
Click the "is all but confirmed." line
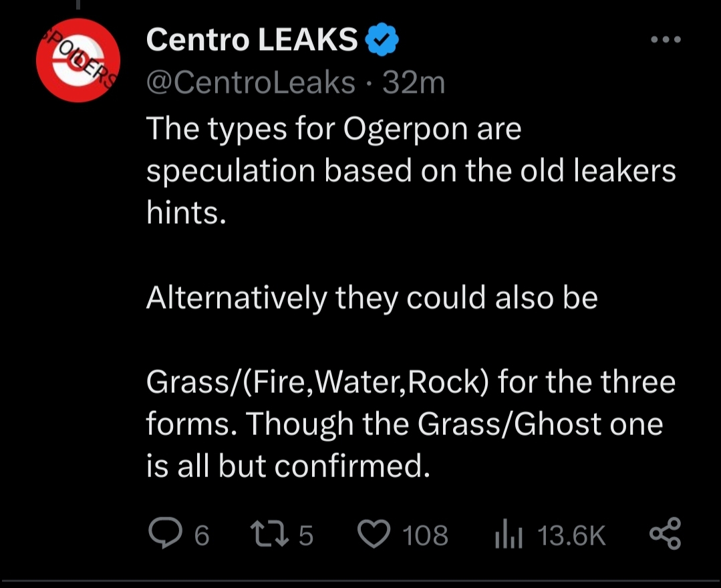tap(287, 468)
